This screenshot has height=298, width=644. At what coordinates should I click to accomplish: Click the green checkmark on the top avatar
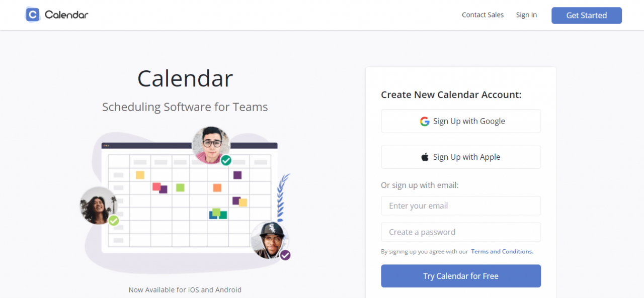point(226,161)
